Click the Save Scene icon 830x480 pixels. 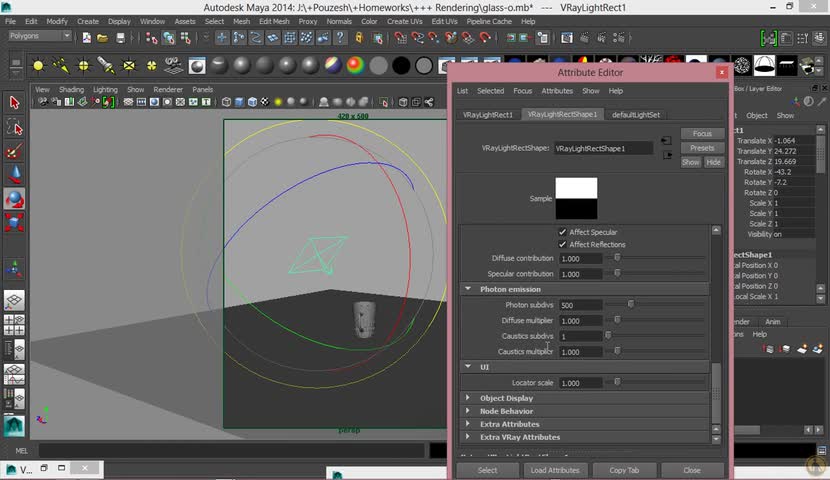(120, 38)
